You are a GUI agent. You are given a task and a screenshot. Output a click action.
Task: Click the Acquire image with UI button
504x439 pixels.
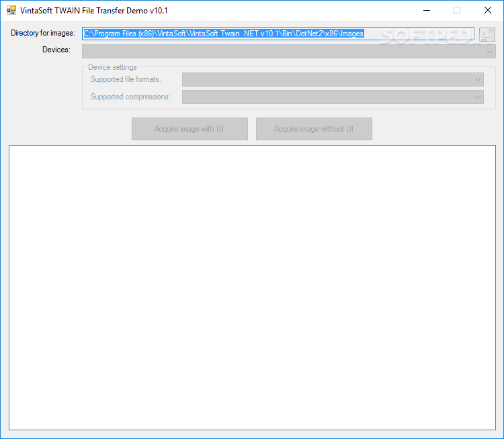(x=190, y=129)
